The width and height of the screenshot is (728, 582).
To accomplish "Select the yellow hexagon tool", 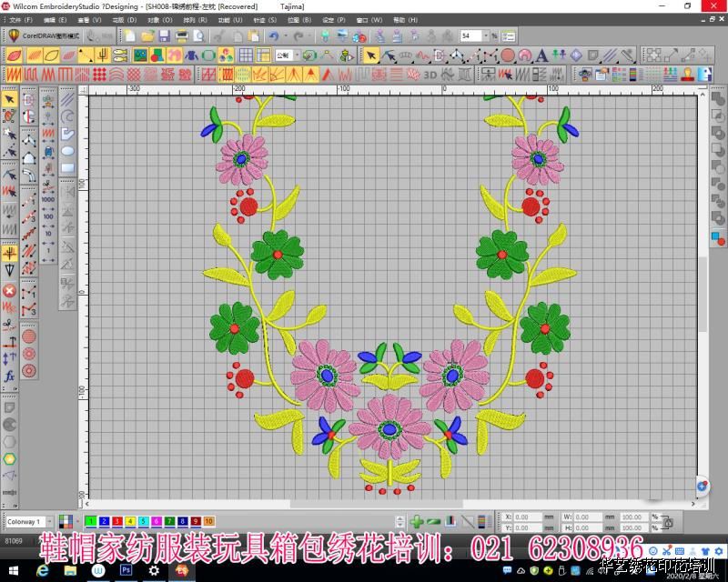I will [9, 459].
